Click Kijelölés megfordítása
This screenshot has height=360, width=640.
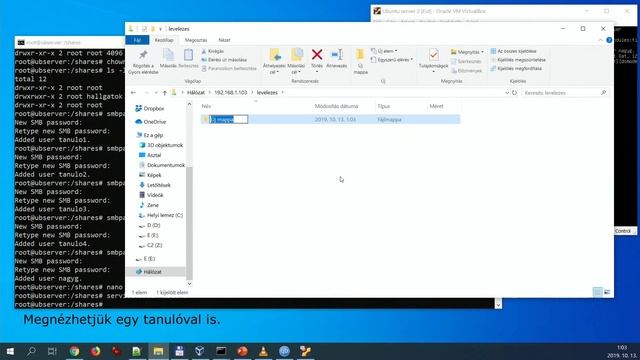[x=516, y=68]
